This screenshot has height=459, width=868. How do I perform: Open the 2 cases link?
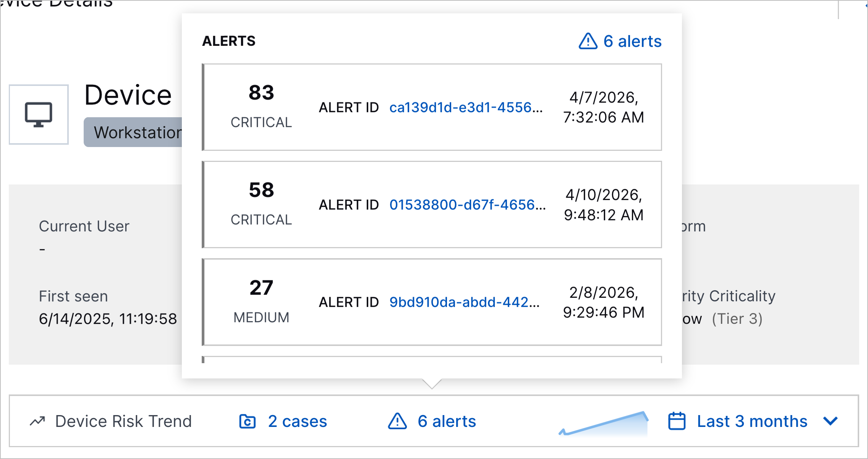(x=297, y=421)
